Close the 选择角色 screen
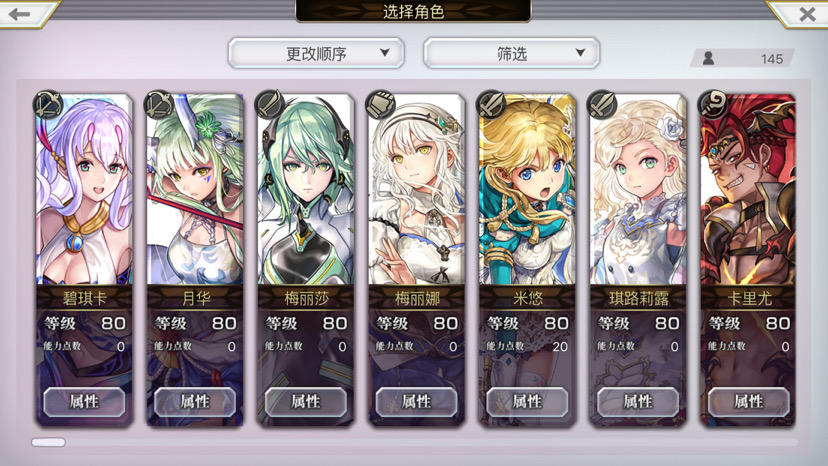The width and height of the screenshot is (828, 466). click(x=807, y=14)
